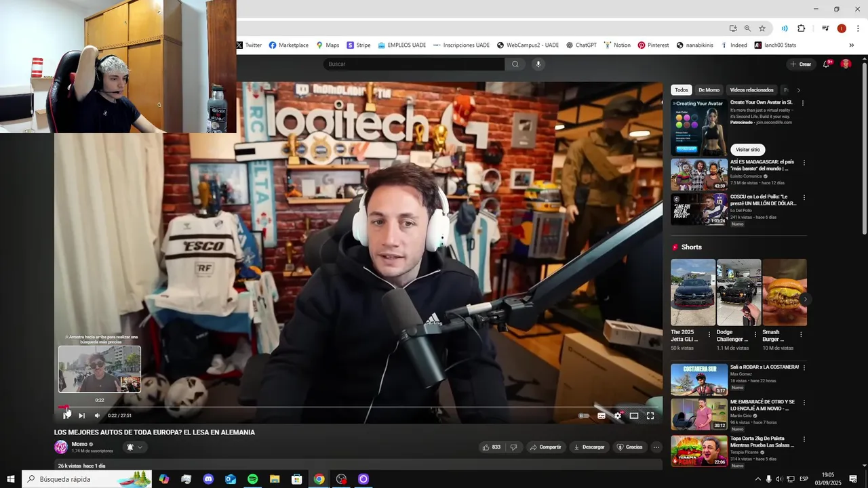Mute the video player volume
868x488 pixels.
click(97, 415)
